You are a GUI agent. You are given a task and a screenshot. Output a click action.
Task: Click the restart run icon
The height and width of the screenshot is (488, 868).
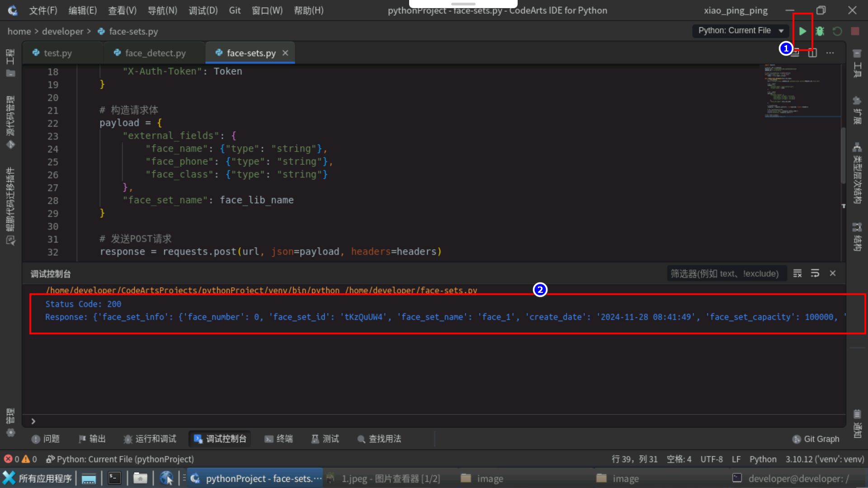click(x=837, y=31)
